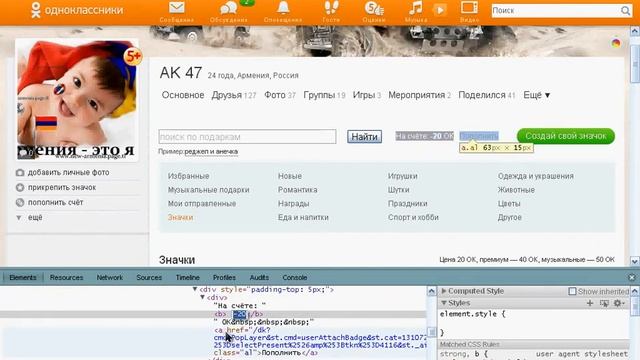Screen dimensions: 640x360
Task: Open Романтика gift category
Action: tap(298, 190)
